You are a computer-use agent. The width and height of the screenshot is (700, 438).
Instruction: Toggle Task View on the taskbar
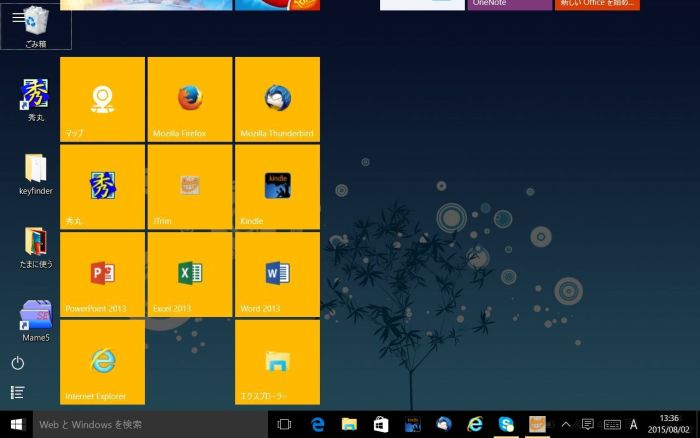pos(284,425)
